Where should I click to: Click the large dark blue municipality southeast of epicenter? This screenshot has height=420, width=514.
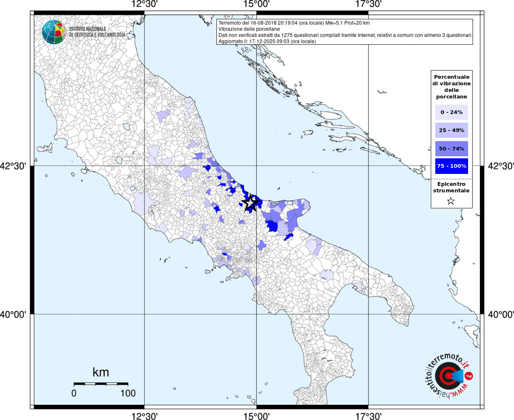[272, 226]
